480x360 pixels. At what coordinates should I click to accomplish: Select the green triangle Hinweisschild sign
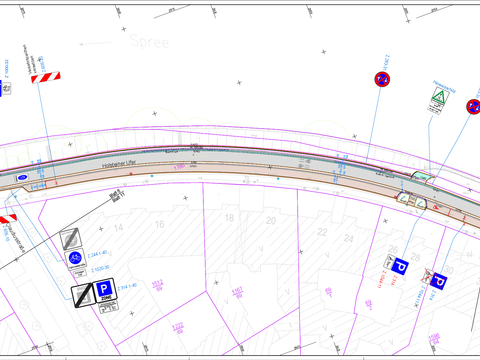click(439, 100)
